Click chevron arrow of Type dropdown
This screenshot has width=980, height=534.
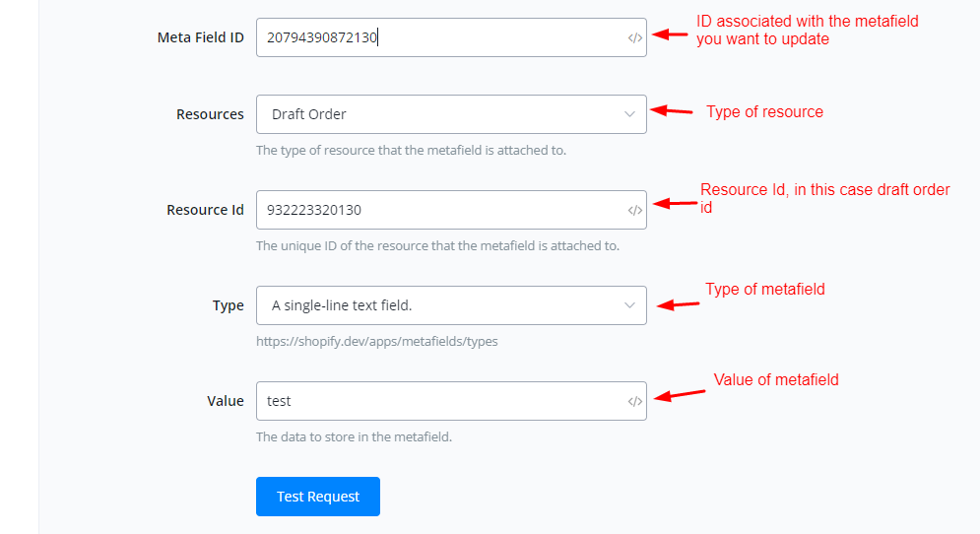point(630,305)
